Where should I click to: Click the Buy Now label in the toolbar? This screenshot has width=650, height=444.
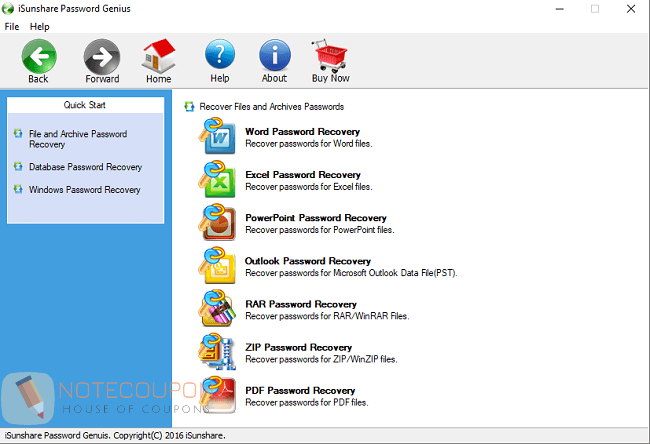[331, 78]
